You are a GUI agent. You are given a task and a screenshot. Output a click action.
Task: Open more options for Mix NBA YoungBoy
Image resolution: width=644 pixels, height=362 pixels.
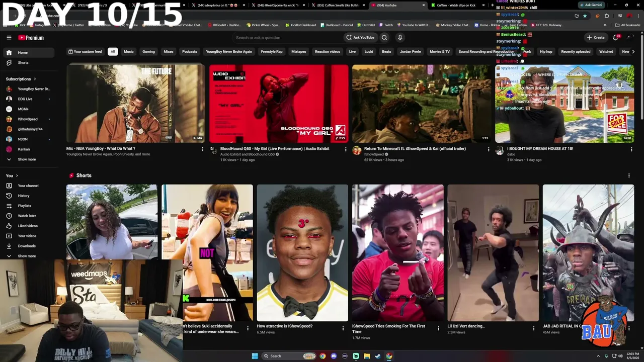coord(203,149)
